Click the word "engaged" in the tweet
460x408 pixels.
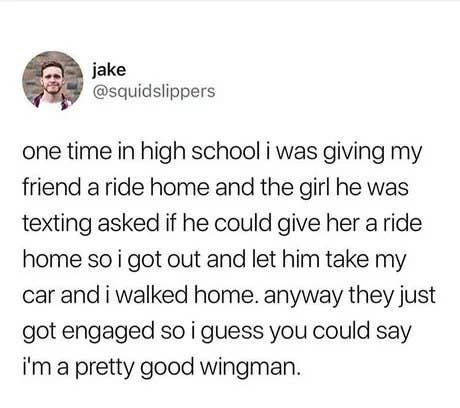point(108,333)
